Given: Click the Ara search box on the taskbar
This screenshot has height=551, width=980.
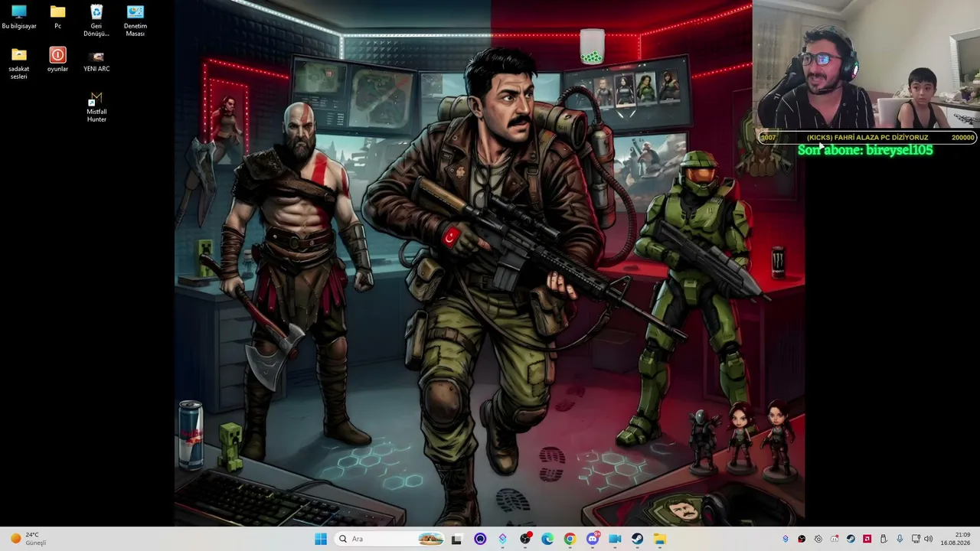Looking at the screenshot, I should 390,539.
